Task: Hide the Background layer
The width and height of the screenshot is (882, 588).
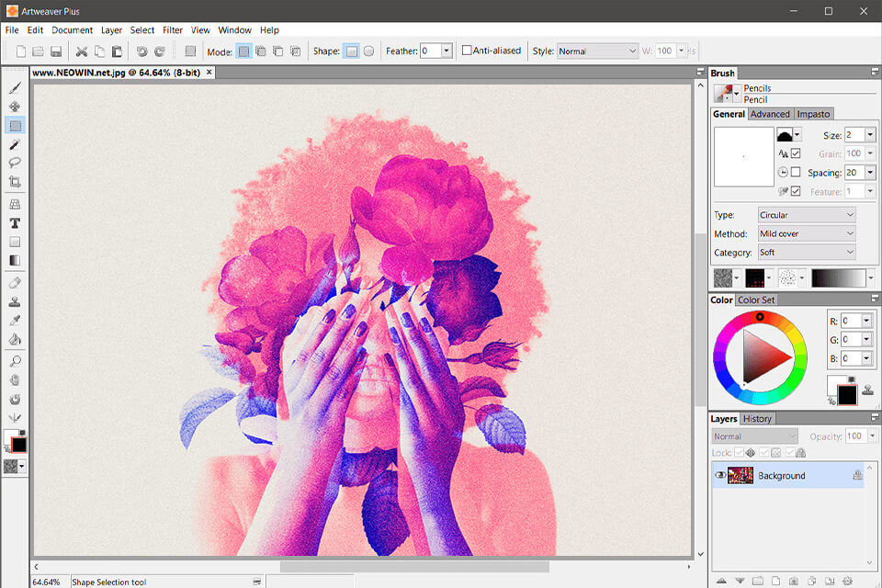Action: coord(721,476)
